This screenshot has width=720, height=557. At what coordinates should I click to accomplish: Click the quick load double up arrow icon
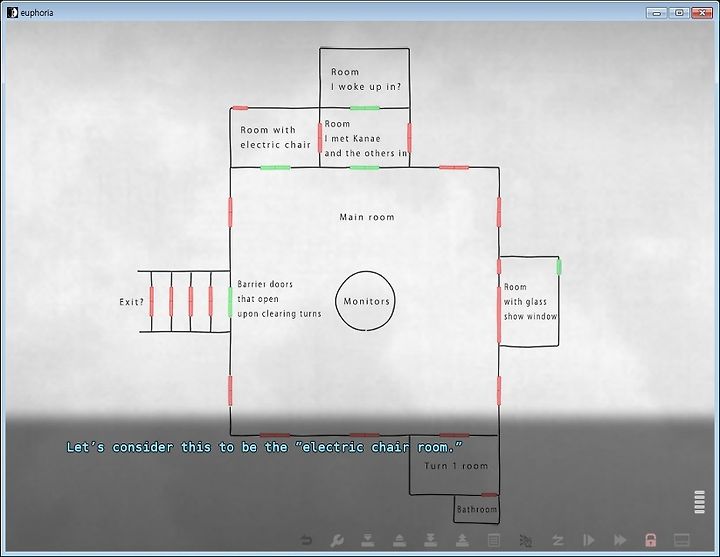(x=462, y=540)
